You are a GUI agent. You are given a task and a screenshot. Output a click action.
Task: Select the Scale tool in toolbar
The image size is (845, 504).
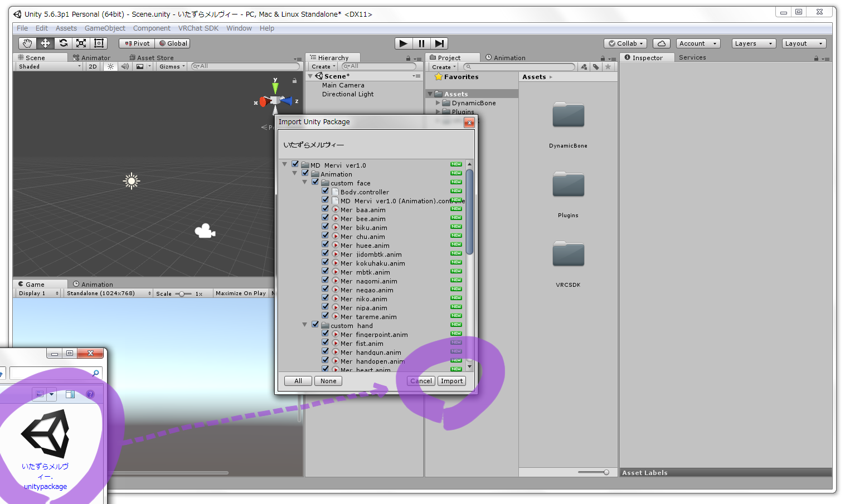81,43
